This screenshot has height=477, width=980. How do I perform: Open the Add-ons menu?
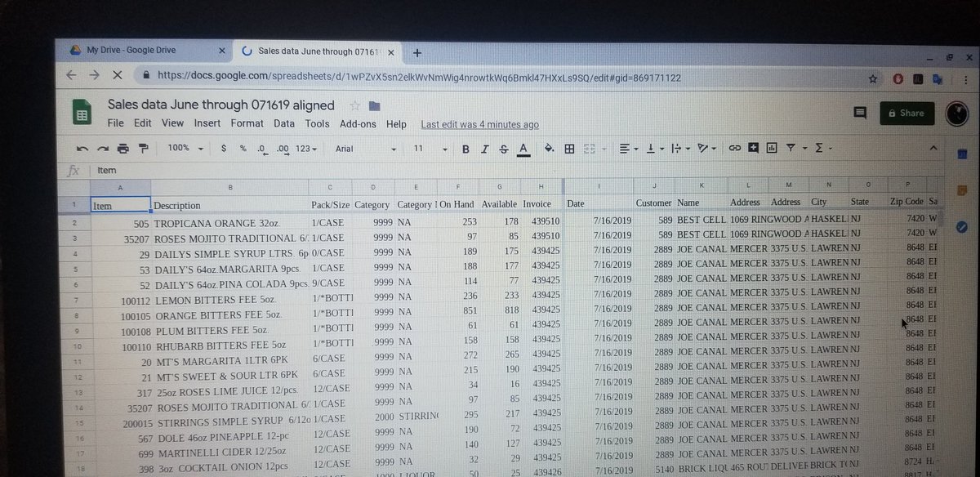click(x=358, y=124)
